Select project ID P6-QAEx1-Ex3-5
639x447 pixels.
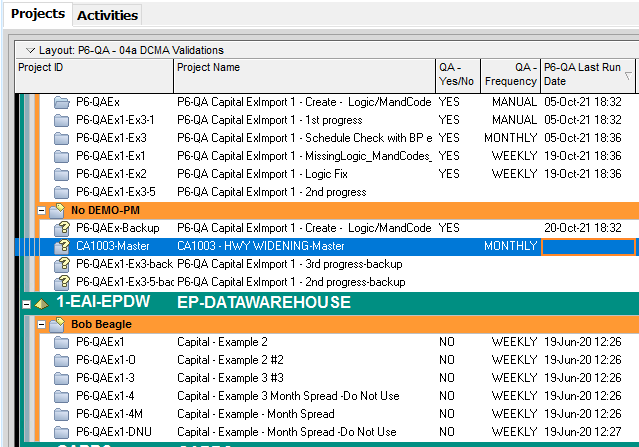coord(116,192)
